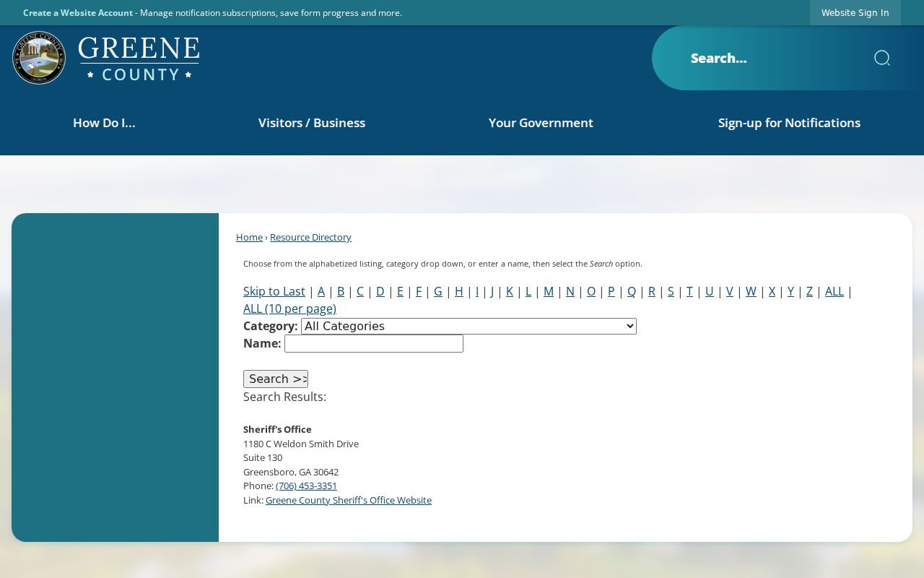924x578 pixels.
Task: Click the Greensboro, GA 30642 text
Action: (291, 472)
